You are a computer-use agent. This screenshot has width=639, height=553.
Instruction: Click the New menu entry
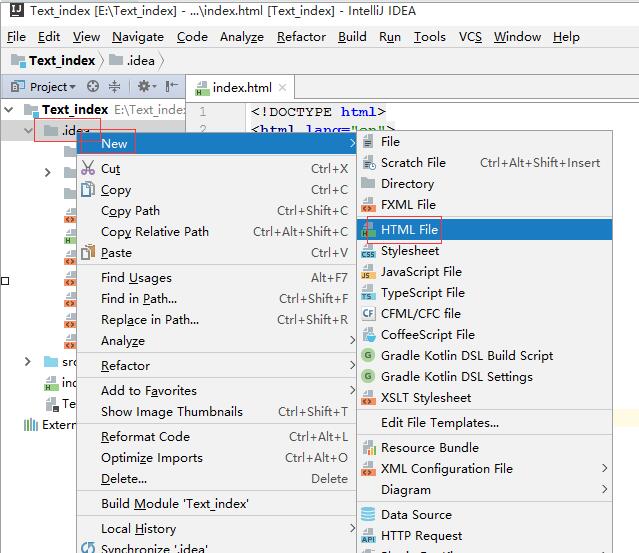(216, 143)
